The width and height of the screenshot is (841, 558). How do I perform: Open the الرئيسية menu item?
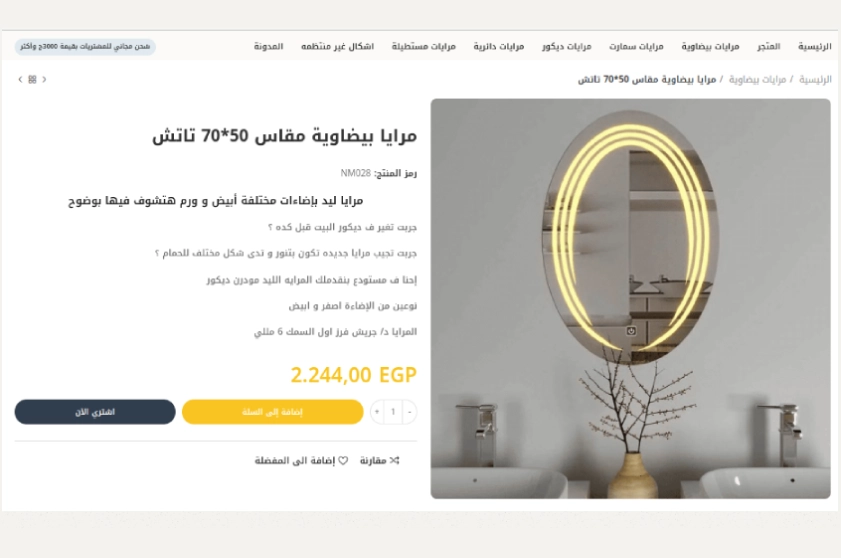(815, 47)
